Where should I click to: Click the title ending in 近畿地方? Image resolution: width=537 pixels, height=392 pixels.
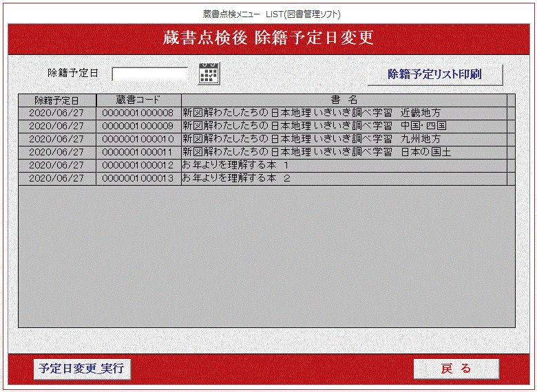click(x=344, y=113)
